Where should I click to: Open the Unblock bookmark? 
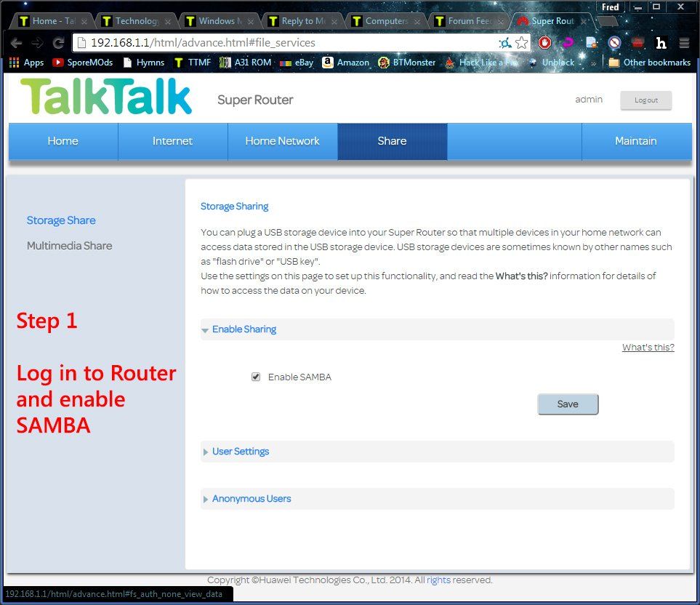click(552, 63)
